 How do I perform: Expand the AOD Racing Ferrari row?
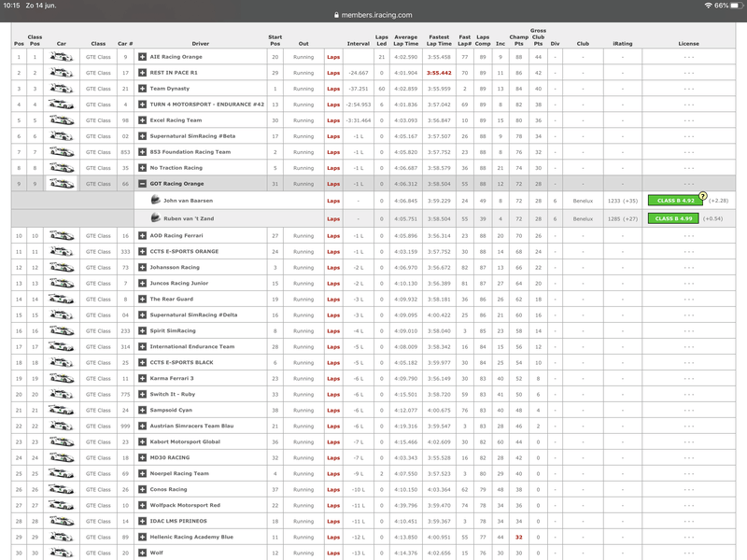tap(142, 236)
